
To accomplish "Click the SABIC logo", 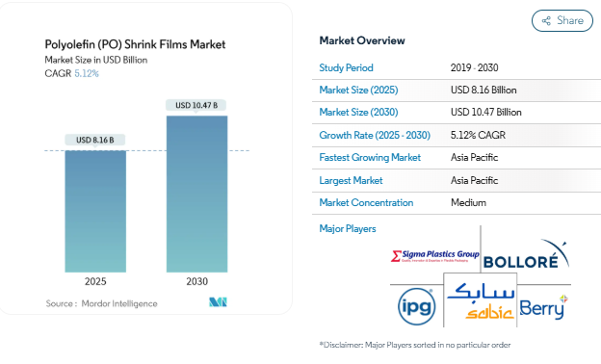I will [481, 301].
